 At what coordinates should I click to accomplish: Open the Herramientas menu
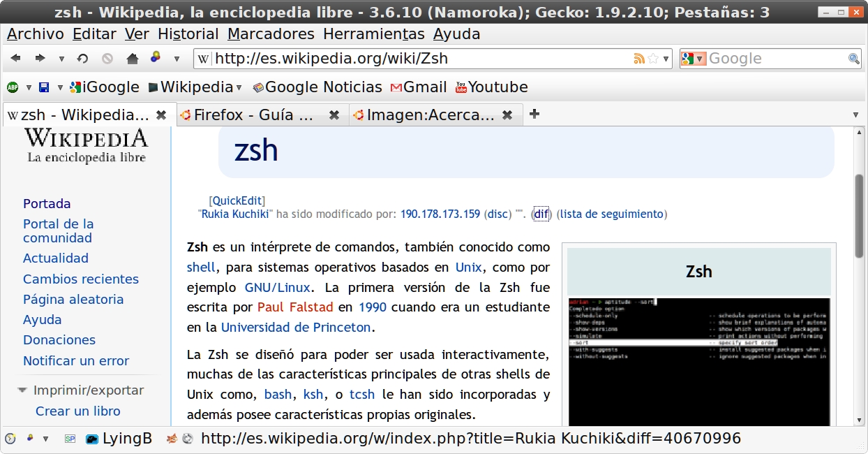tap(373, 34)
